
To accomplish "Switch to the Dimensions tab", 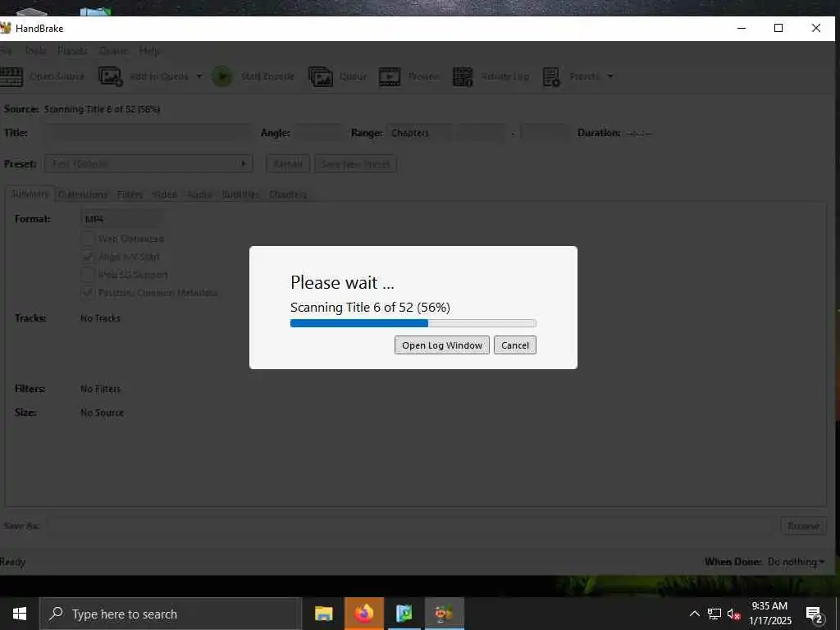I will point(83,194).
